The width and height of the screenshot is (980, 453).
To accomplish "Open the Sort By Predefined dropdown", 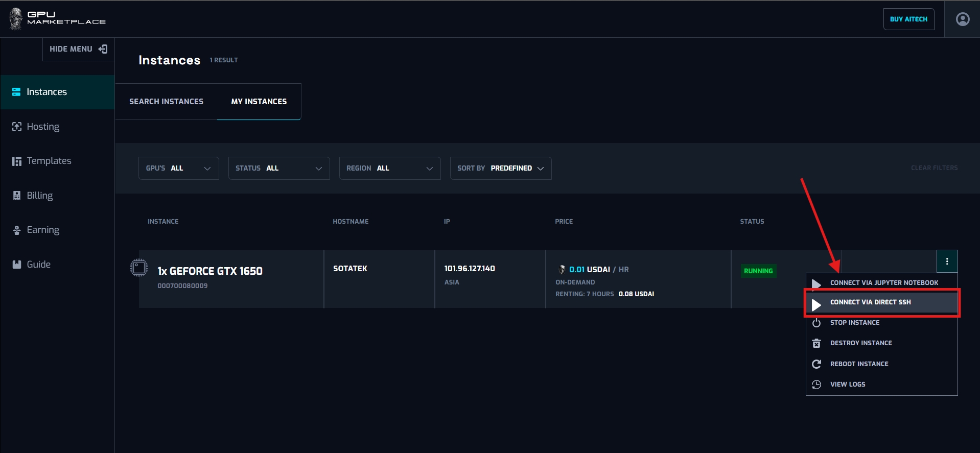I will 500,169.
